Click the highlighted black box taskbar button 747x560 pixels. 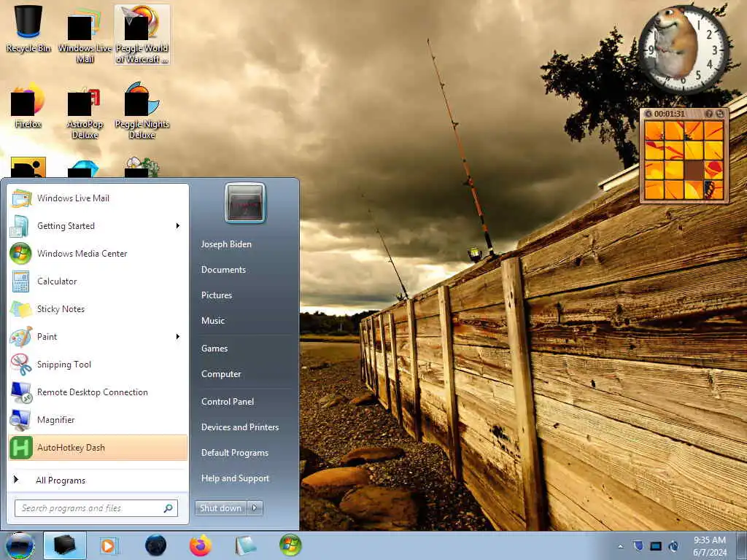pos(65,545)
